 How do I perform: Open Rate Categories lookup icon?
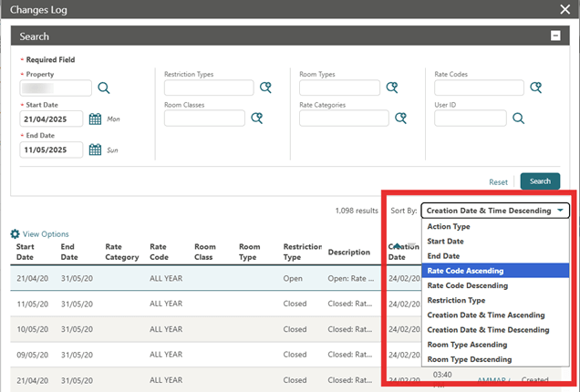(x=400, y=119)
